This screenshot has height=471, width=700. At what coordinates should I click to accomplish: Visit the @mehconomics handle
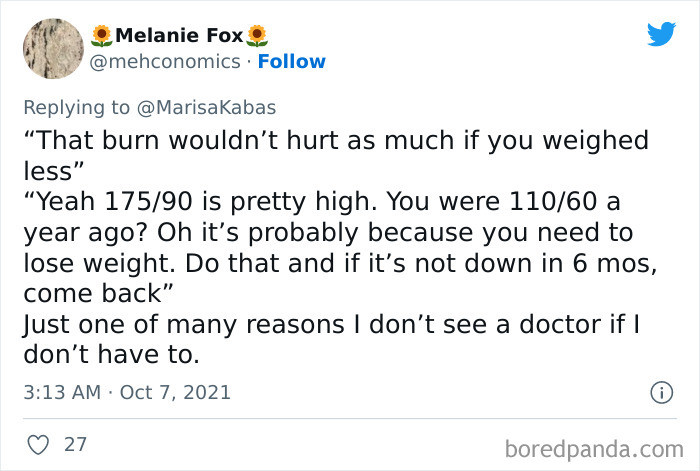point(165,61)
